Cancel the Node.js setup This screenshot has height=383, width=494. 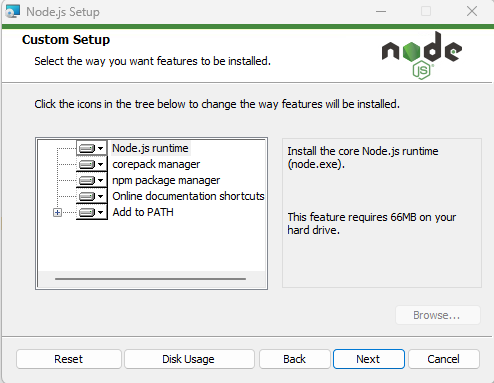coord(444,359)
